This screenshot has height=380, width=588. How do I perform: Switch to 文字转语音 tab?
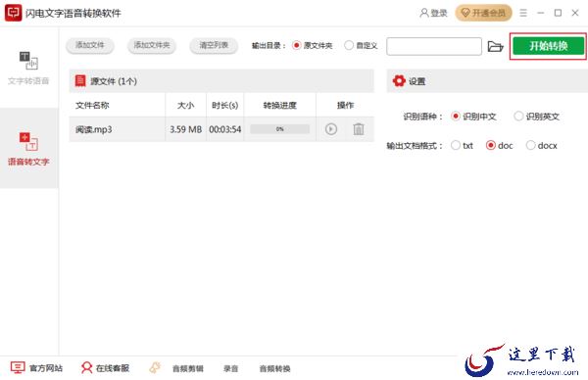point(28,68)
